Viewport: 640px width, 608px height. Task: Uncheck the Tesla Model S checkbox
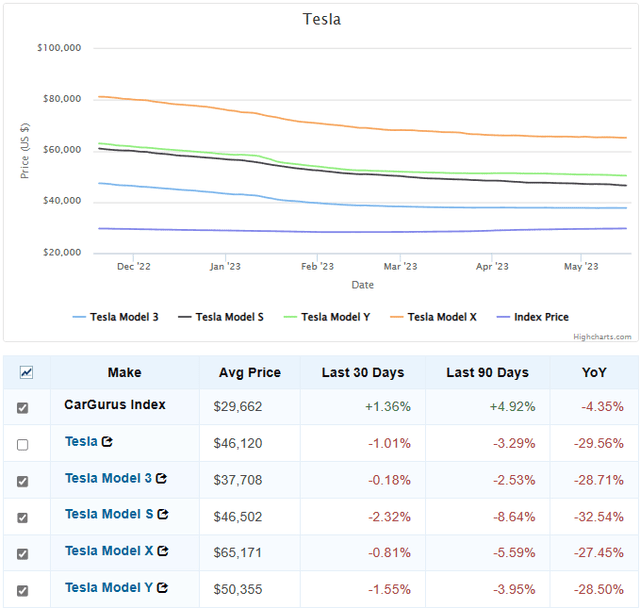pos(23,517)
